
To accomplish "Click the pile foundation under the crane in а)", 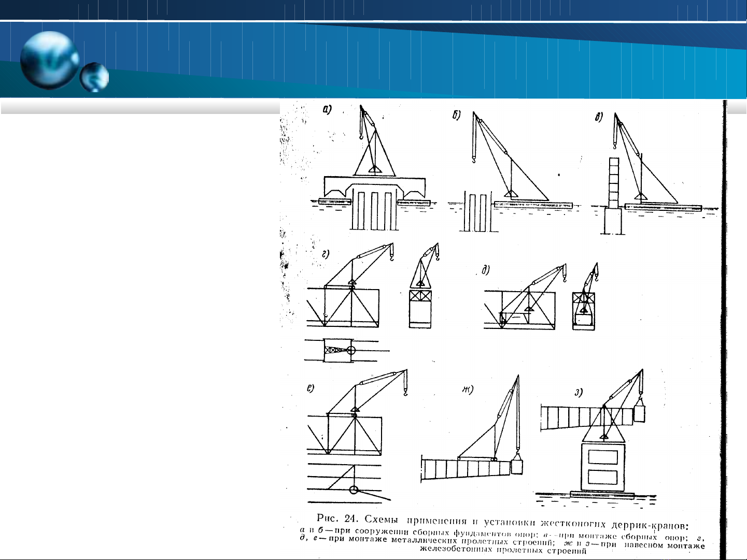I will (x=374, y=211).
